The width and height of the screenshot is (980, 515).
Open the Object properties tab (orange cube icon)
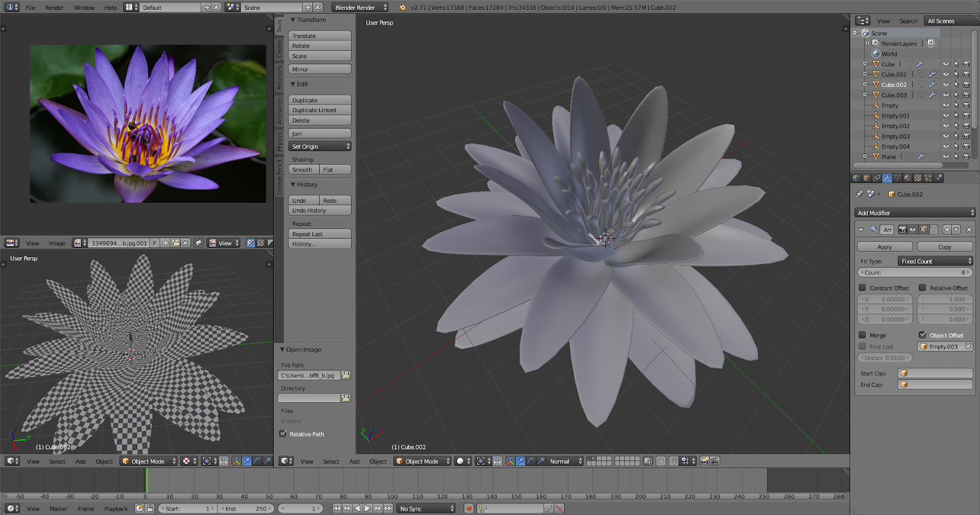click(866, 178)
